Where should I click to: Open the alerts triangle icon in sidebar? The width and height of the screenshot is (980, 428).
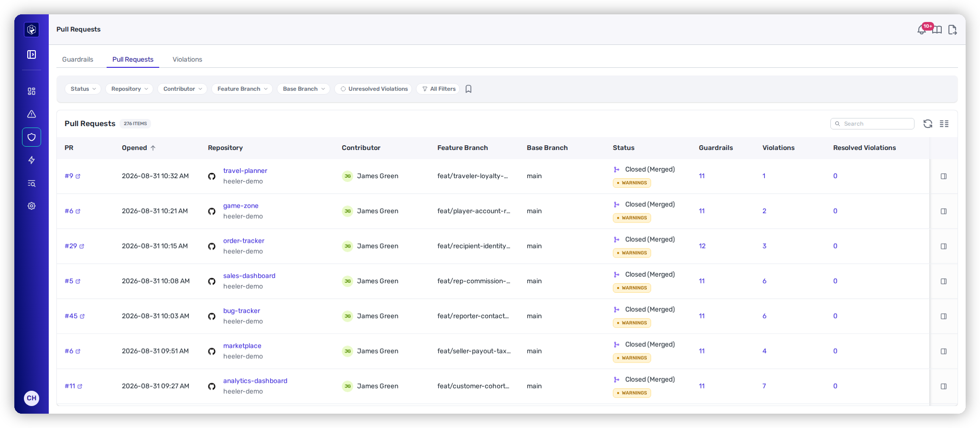(32, 114)
